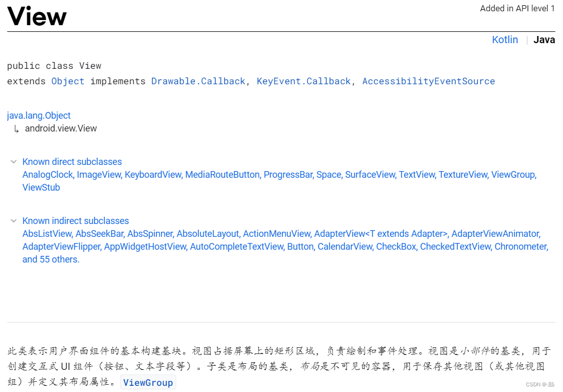
Task: Open the java.lang.Object hierarchy link
Action: (39, 116)
